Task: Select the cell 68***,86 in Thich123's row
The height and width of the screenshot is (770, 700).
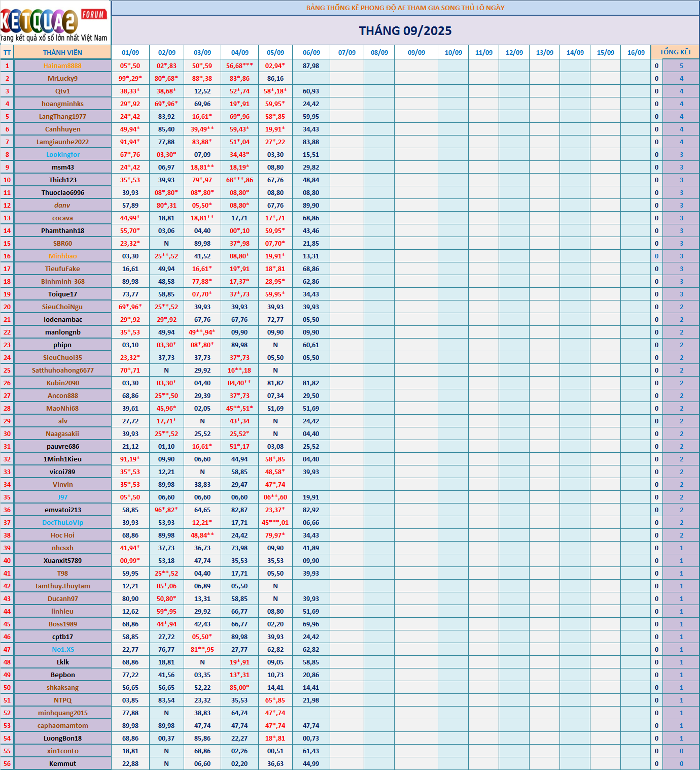Action: [x=239, y=180]
